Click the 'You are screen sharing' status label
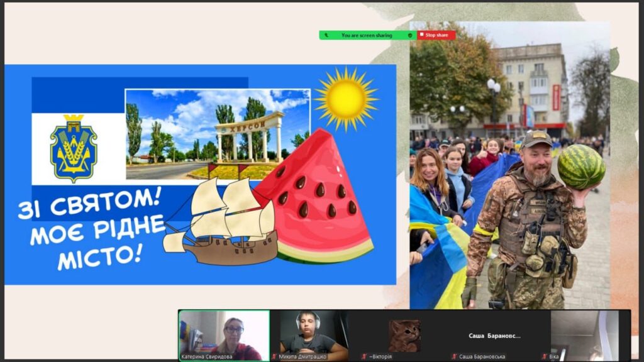Image resolution: width=644 pixels, height=362 pixels. tap(367, 35)
